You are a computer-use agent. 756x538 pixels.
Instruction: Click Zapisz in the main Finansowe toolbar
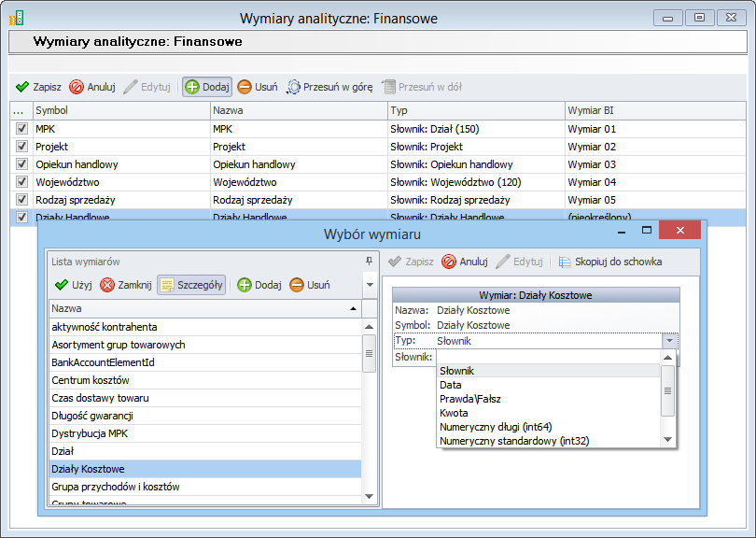point(38,87)
